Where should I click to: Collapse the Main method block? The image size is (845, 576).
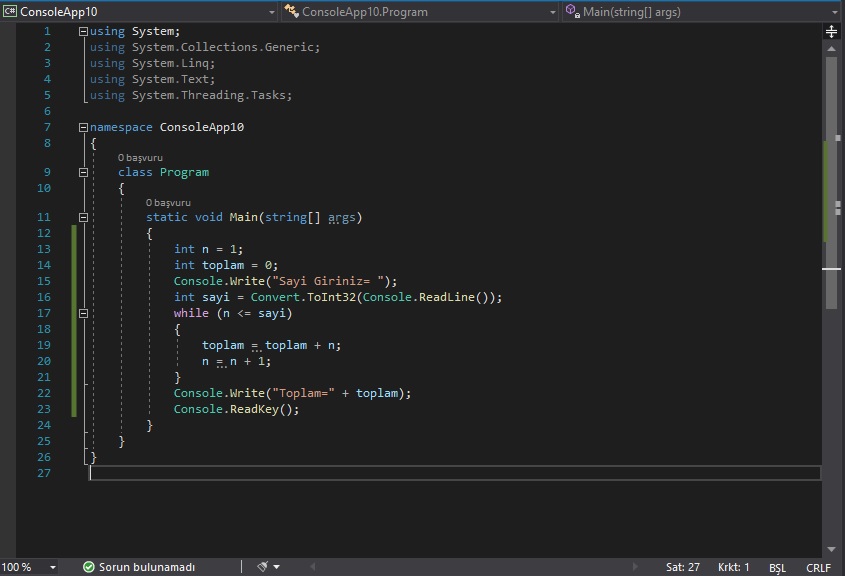pos(83,218)
